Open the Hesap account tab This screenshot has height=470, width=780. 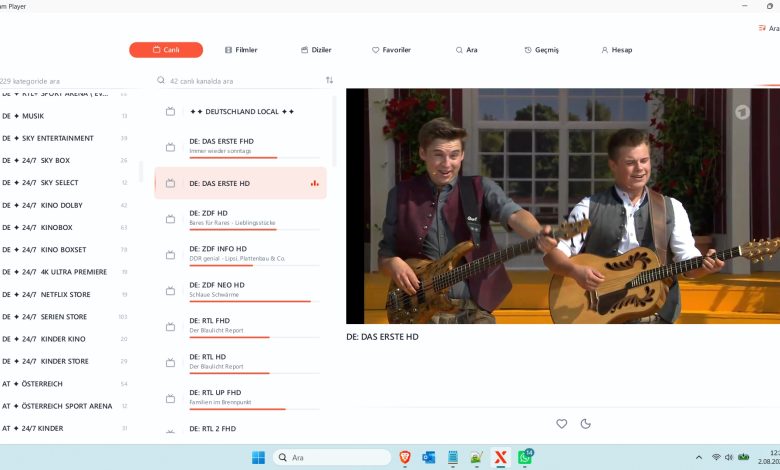point(617,50)
